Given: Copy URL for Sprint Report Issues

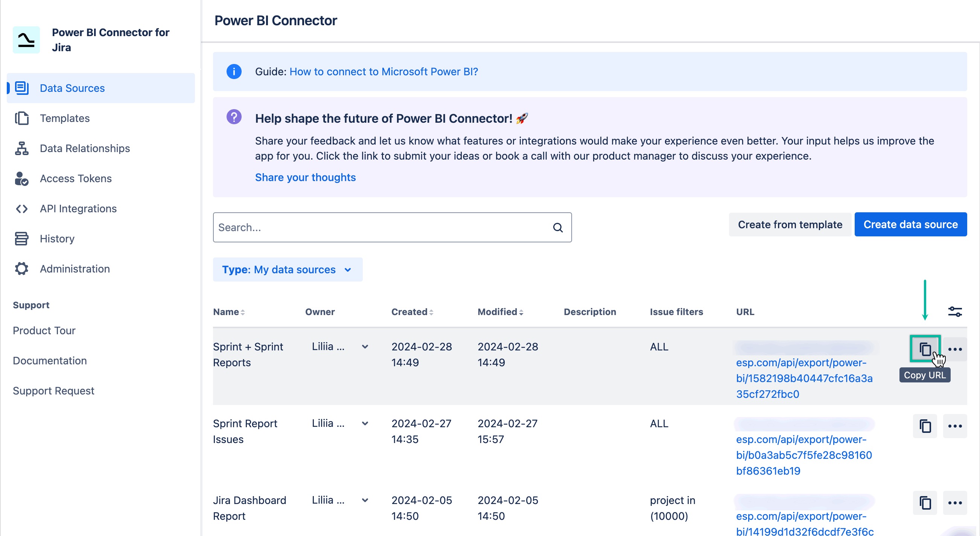Looking at the screenshot, I should (924, 426).
